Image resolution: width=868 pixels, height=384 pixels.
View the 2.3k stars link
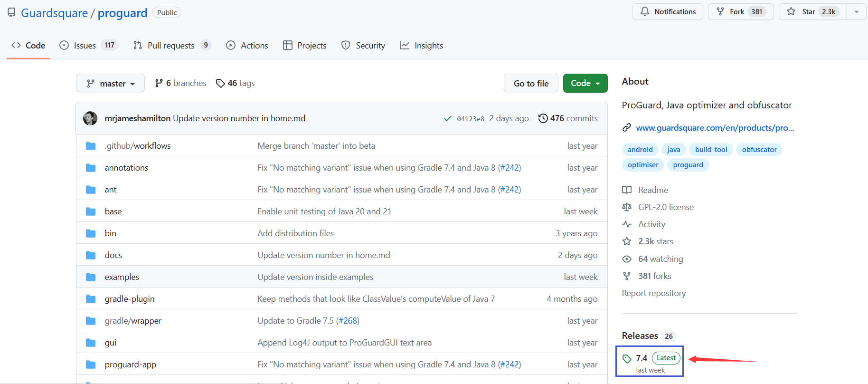648,241
